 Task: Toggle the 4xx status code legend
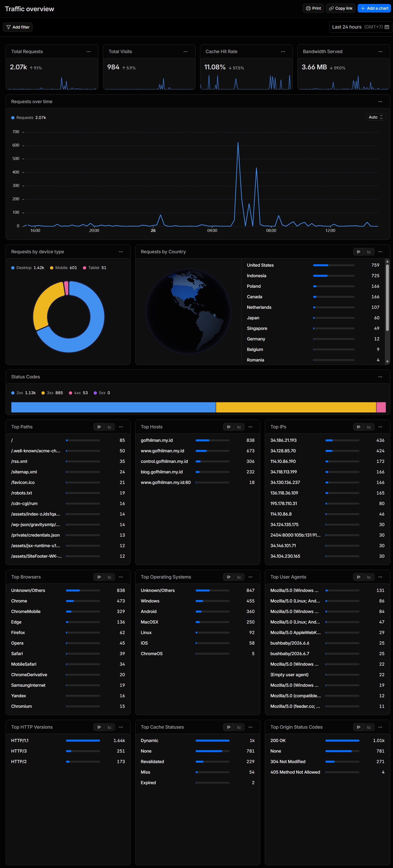click(x=79, y=393)
